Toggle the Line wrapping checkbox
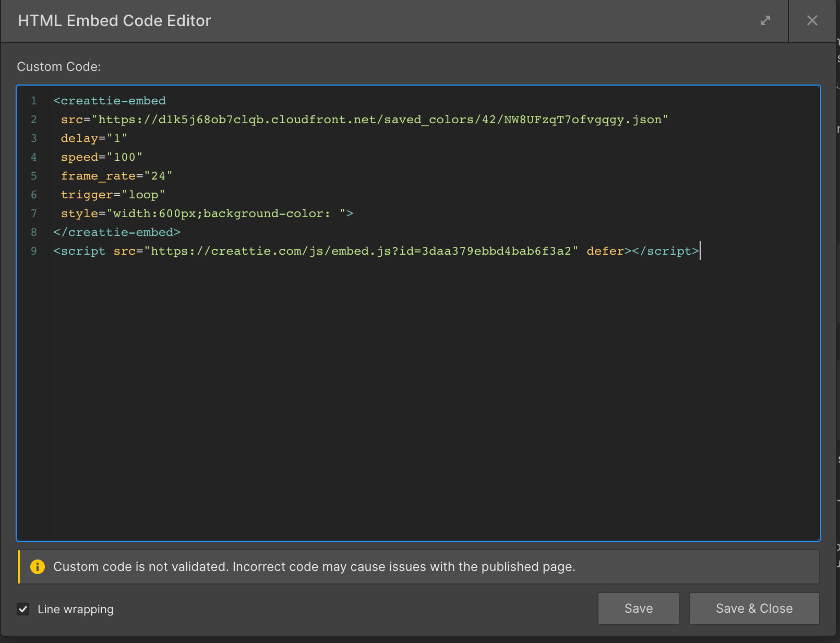Screen dimensions: 840x643 pyautogui.click(x=23, y=609)
